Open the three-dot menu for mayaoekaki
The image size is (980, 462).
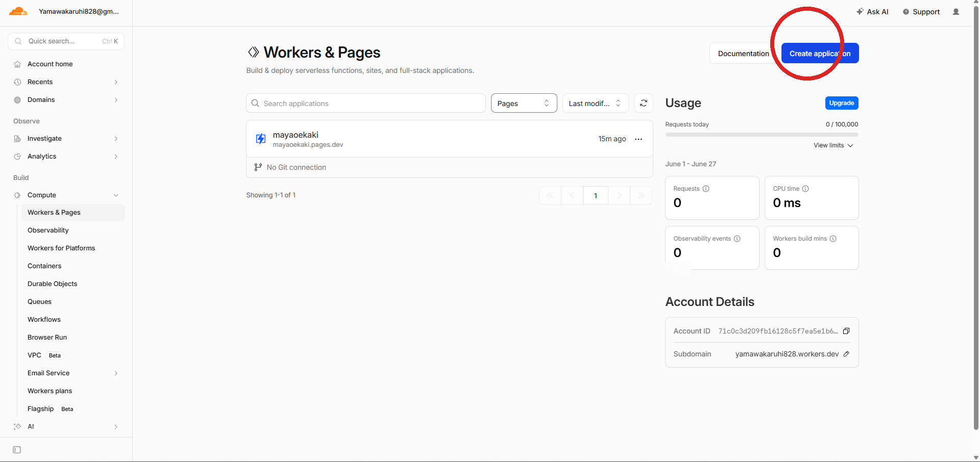pyautogui.click(x=639, y=139)
